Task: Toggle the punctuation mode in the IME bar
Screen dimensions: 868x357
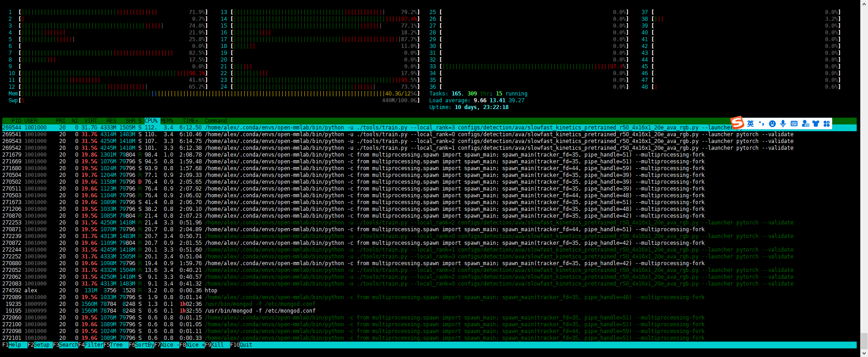Action: (761, 124)
